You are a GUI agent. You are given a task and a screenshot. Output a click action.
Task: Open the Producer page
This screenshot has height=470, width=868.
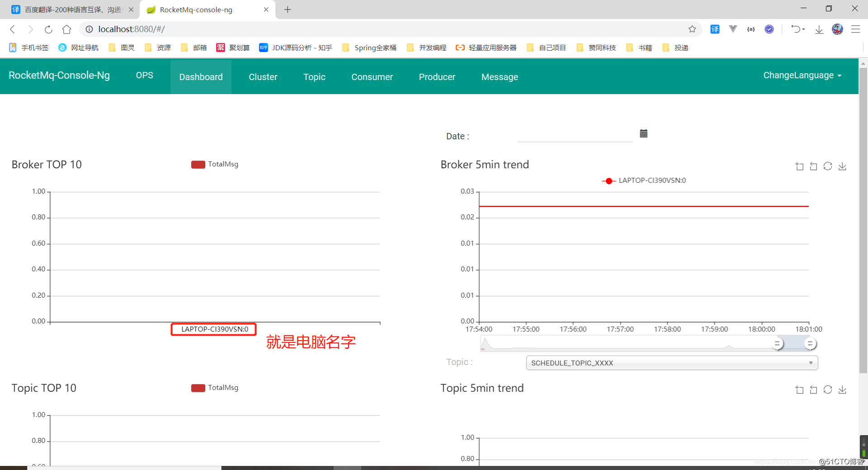coord(437,77)
